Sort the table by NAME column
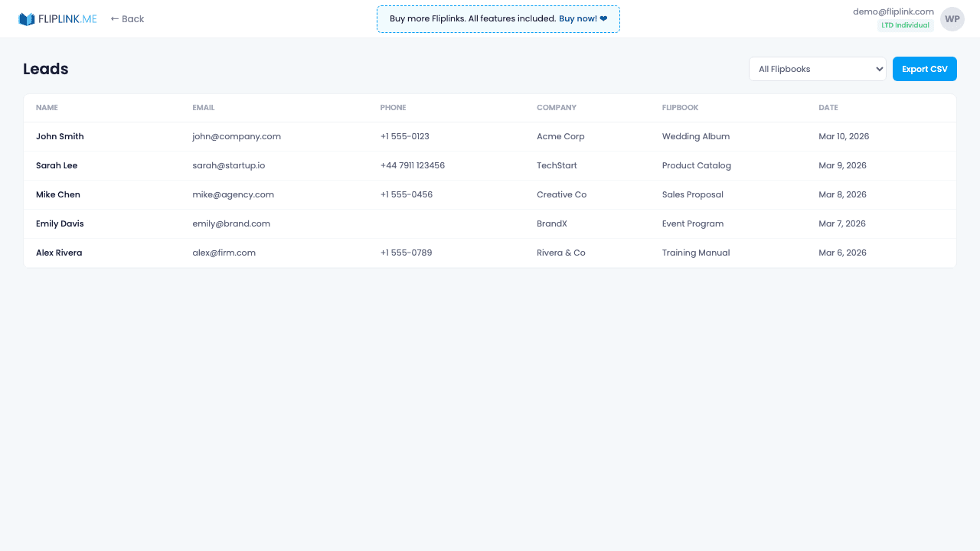The image size is (980, 551). pyautogui.click(x=47, y=108)
